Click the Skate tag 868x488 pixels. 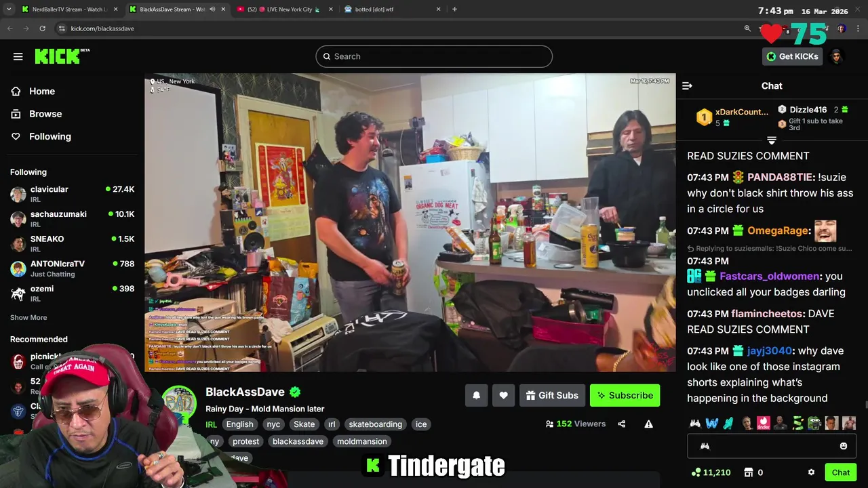304,424
